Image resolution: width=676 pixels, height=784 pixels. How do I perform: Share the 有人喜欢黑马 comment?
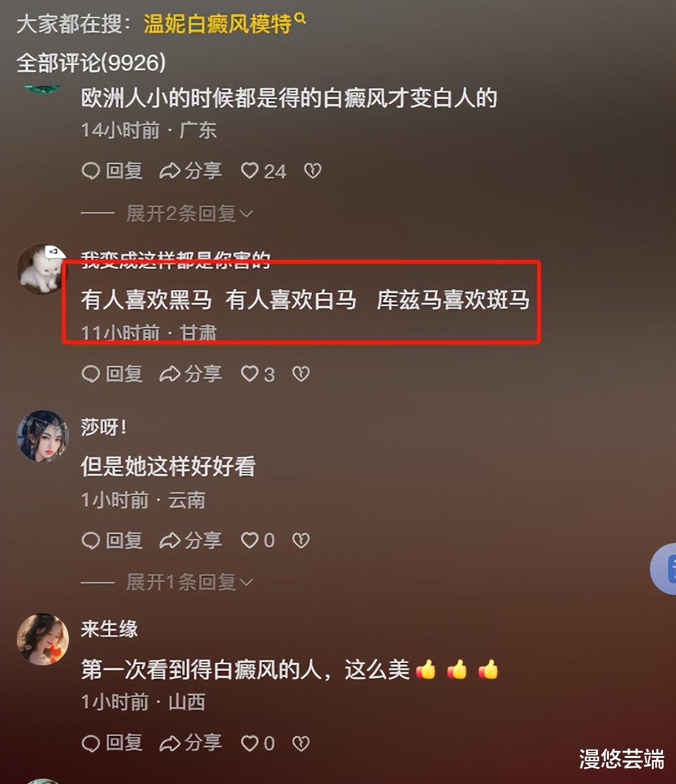click(191, 374)
